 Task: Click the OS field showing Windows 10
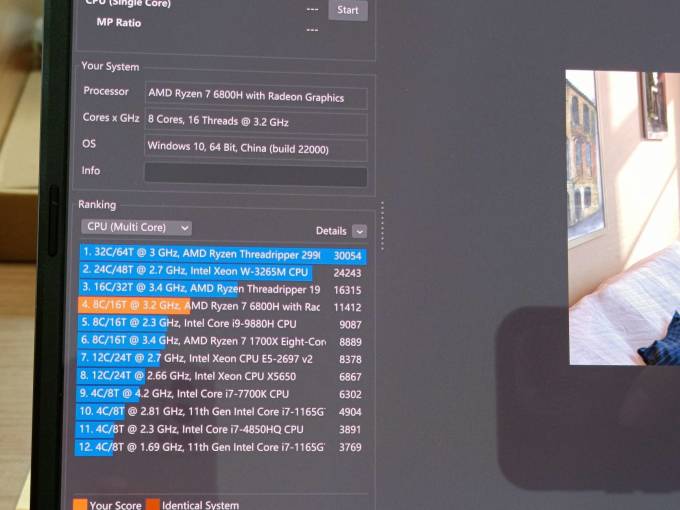click(x=256, y=148)
